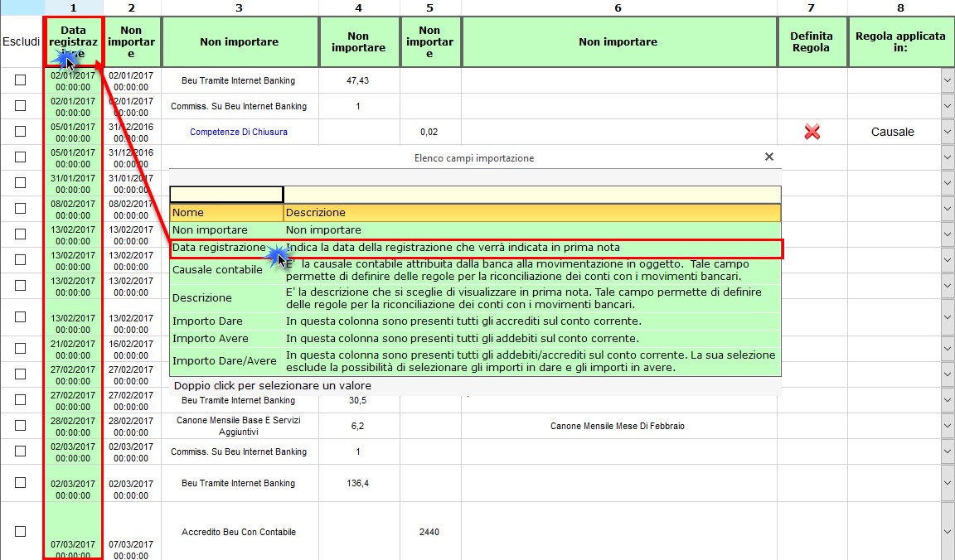The image size is (955, 560).
Task: Select Escludi checkbox for the 136,4 row
Action: coord(20,483)
